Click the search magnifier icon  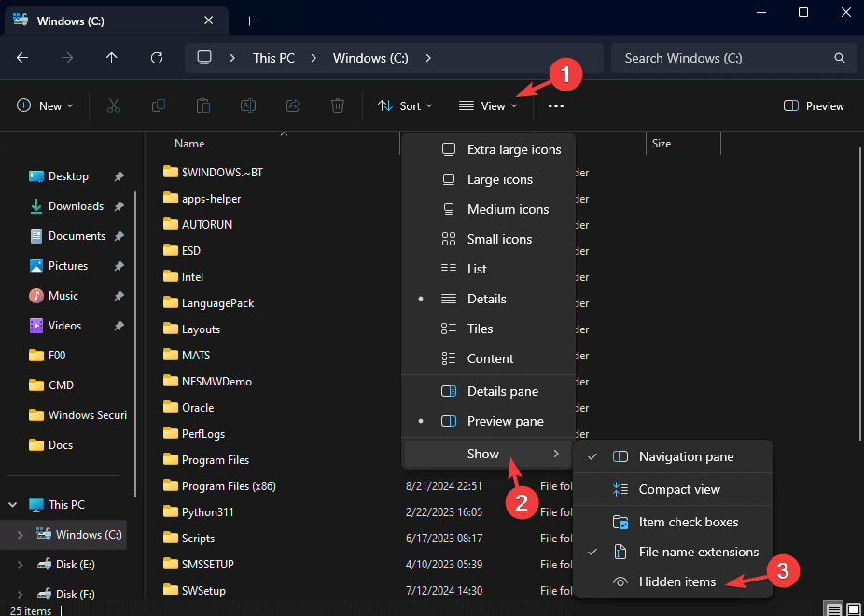pos(839,58)
